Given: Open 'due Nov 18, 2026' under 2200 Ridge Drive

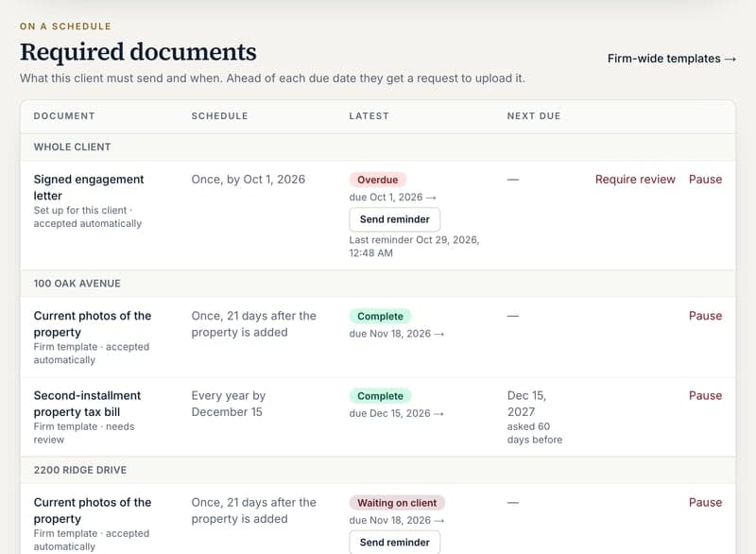Looking at the screenshot, I should click(x=396, y=520).
